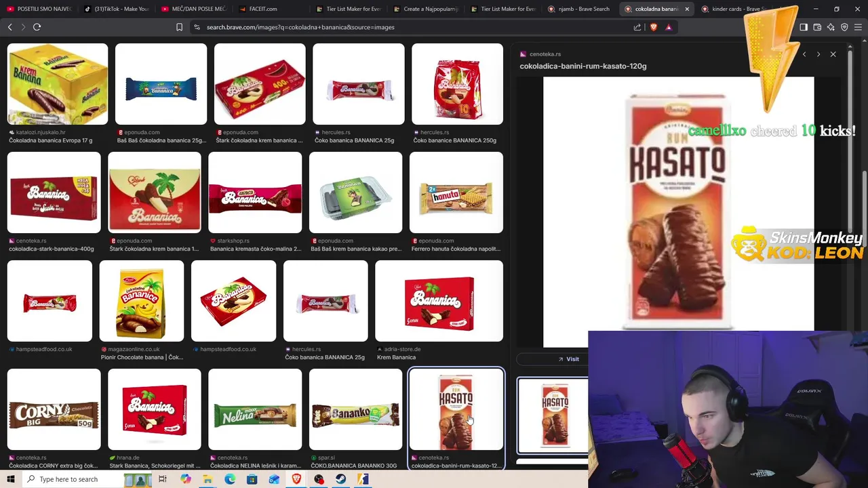
Task: Open the Brave Shields lion icon
Action: tap(654, 27)
